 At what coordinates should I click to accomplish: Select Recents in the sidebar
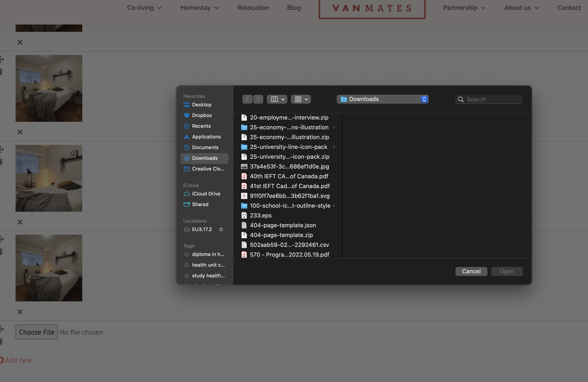(204, 126)
